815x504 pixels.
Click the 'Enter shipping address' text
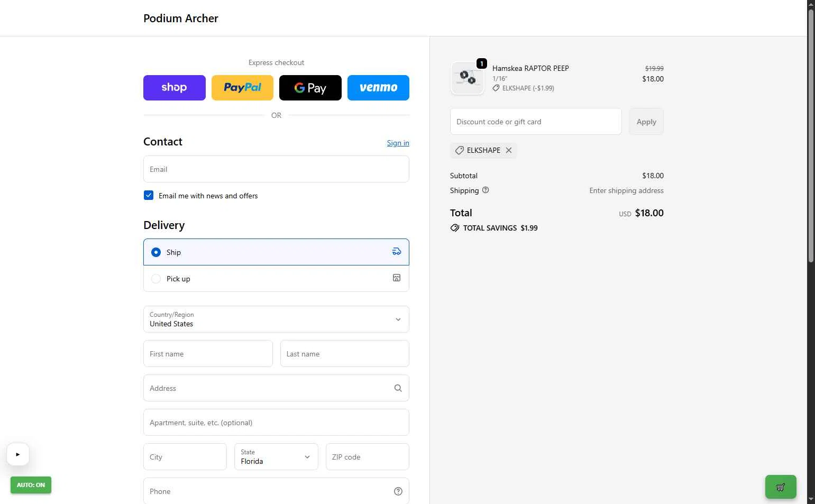626,190
